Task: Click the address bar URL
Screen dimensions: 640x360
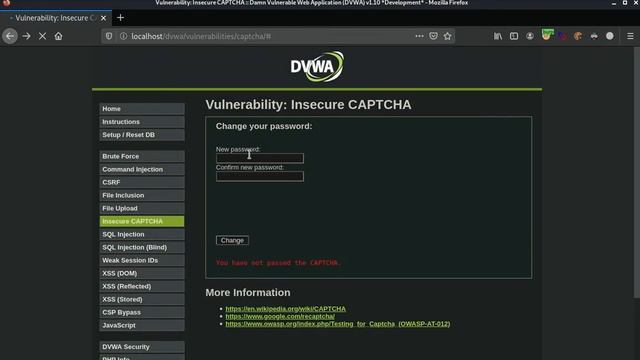Action: (201, 36)
